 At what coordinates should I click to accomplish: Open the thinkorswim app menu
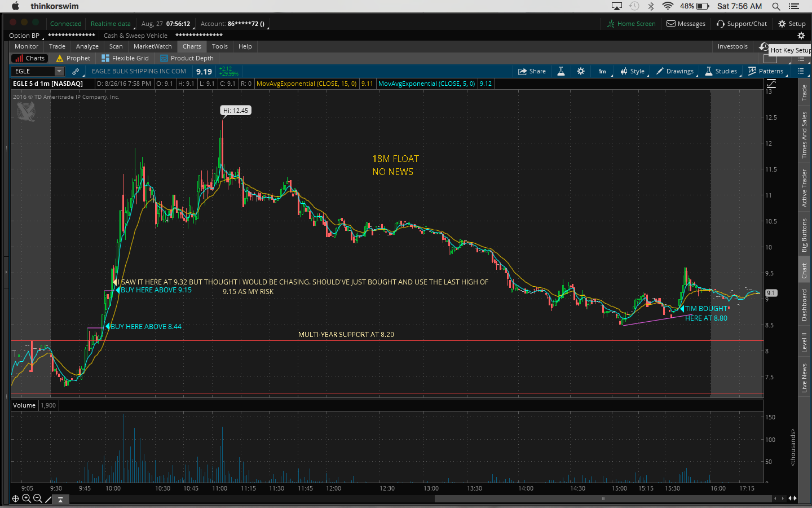(55, 6)
